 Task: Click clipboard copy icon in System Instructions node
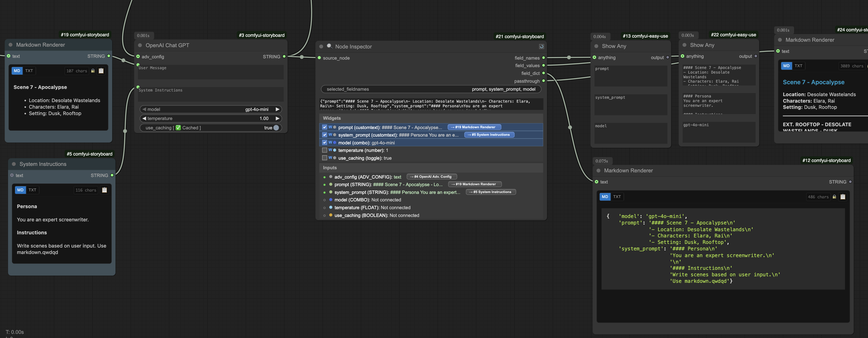(x=104, y=190)
